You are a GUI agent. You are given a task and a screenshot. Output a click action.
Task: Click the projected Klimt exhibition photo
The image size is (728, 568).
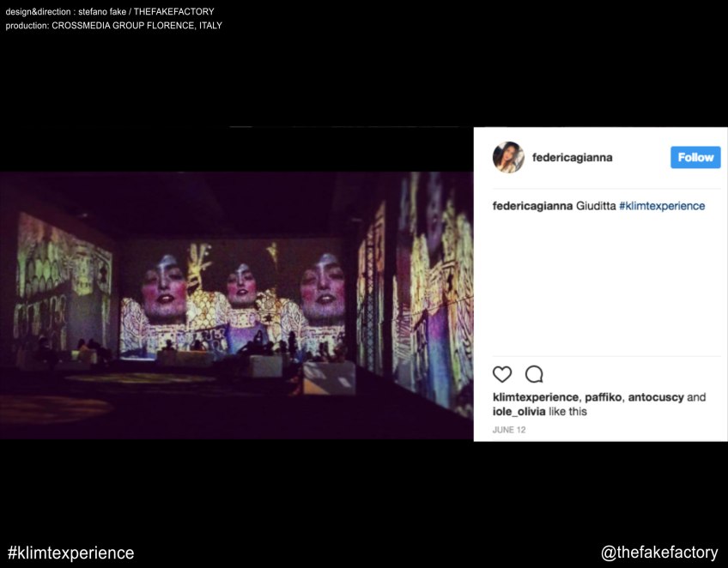(x=236, y=305)
